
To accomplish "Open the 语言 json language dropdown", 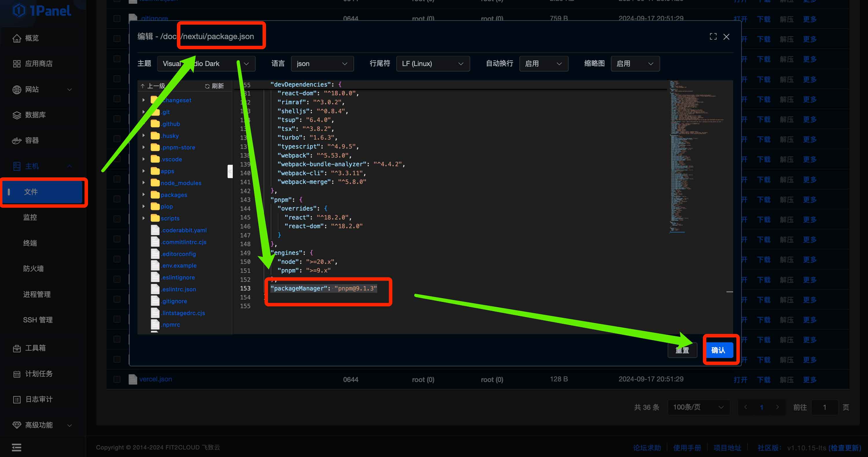I will 322,64.
